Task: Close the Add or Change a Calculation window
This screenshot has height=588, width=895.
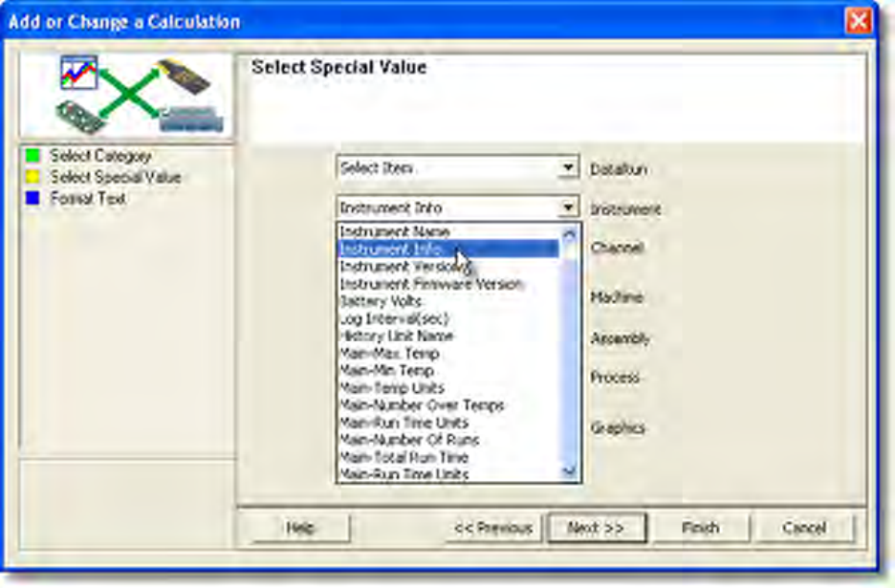Action: (x=859, y=21)
